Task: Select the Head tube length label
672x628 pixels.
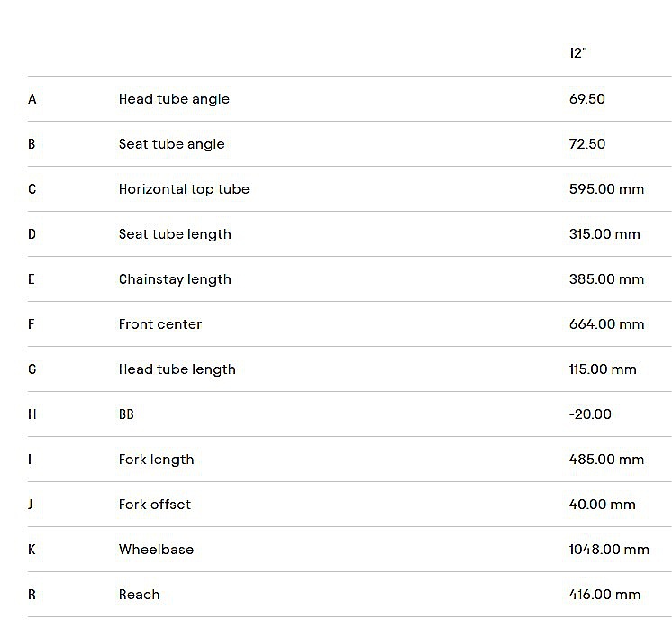Action: (x=177, y=369)
